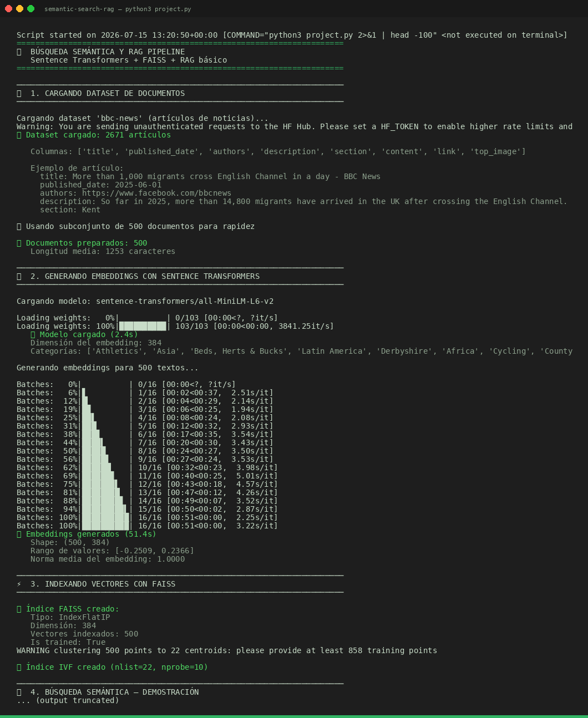This screenshot has width=588, height=718.
Task: Click the HF Hub unauthenticated requests warning
Action: [x=295, y=126]
